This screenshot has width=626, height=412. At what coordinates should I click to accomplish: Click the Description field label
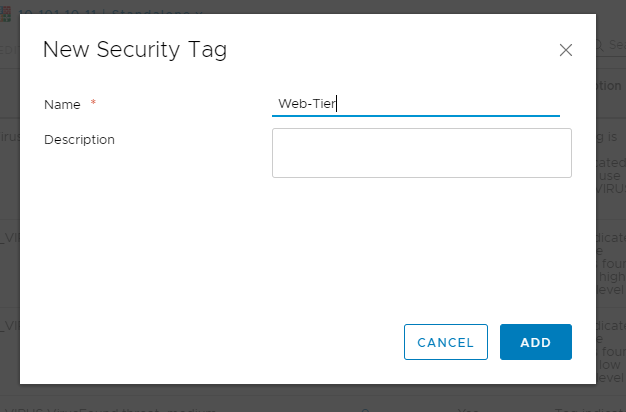coord(79,140)
